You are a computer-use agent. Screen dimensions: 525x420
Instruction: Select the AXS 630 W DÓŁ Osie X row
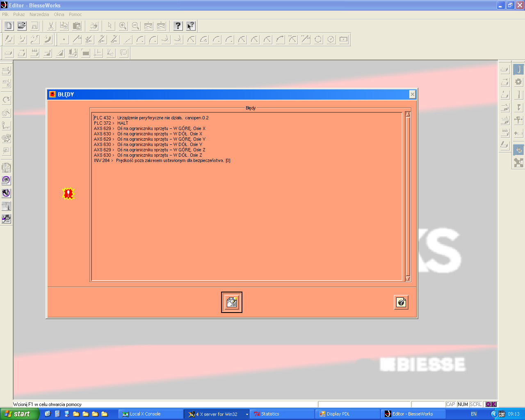click(148, 134)
